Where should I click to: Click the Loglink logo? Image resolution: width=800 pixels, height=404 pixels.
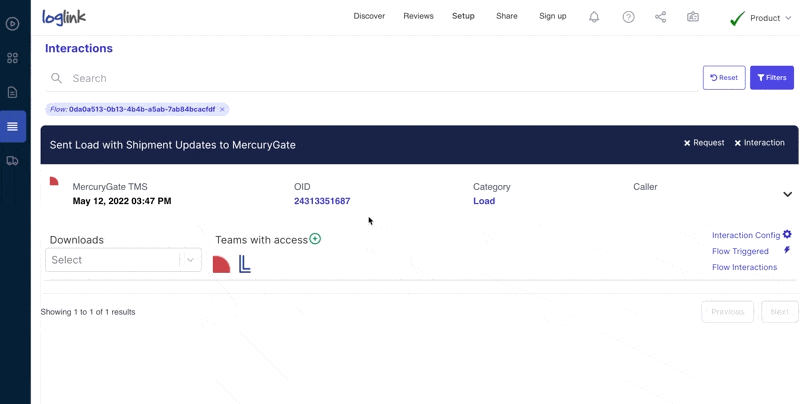(x=64, y=17)
